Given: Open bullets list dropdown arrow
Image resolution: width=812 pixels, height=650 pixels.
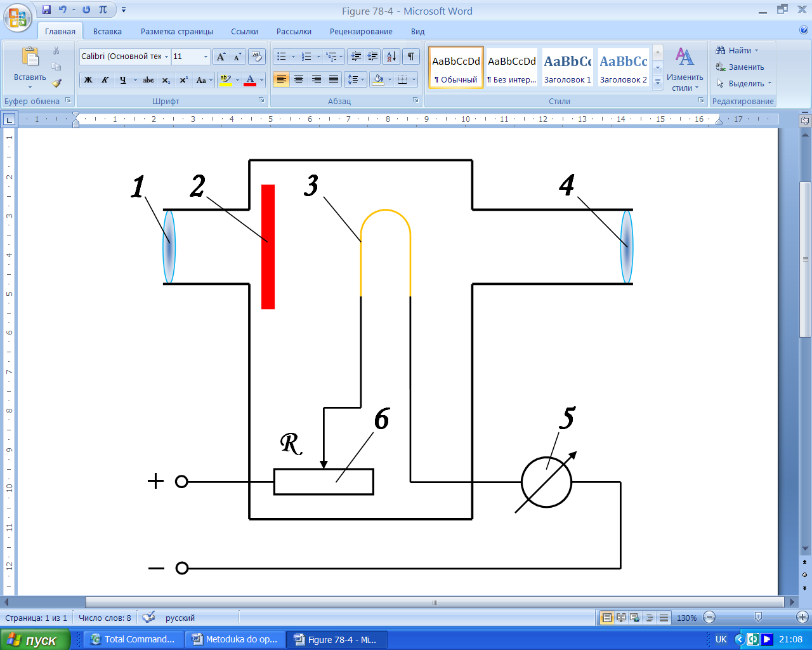Looking at the screenshot, I should 293,56.
